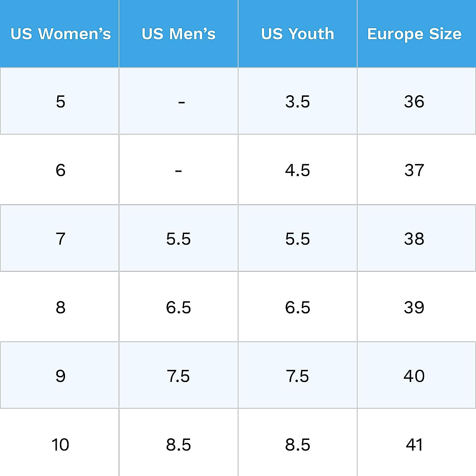Click US Men's size 8.5 cell
The height and width of the screenshot is (476, 476).
(178, 445)
